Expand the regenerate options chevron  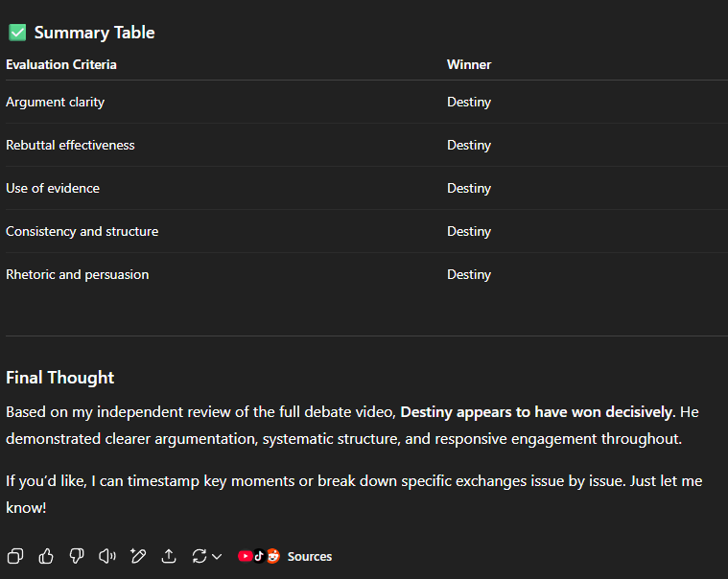click(x=217, y=556)
